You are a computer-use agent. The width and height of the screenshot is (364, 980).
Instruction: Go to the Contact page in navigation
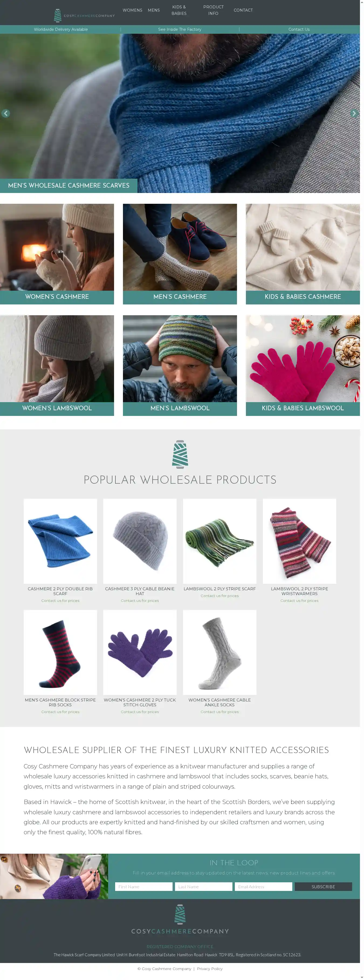click(x=243, y=10)
